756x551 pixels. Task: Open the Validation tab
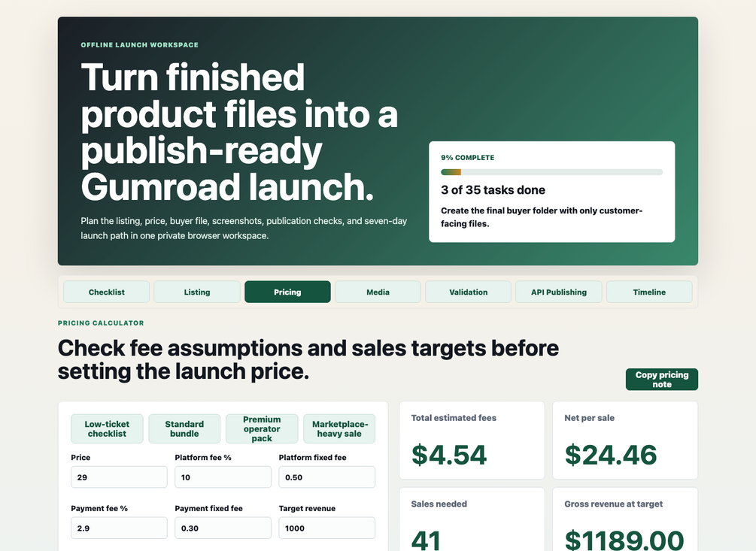468,292
